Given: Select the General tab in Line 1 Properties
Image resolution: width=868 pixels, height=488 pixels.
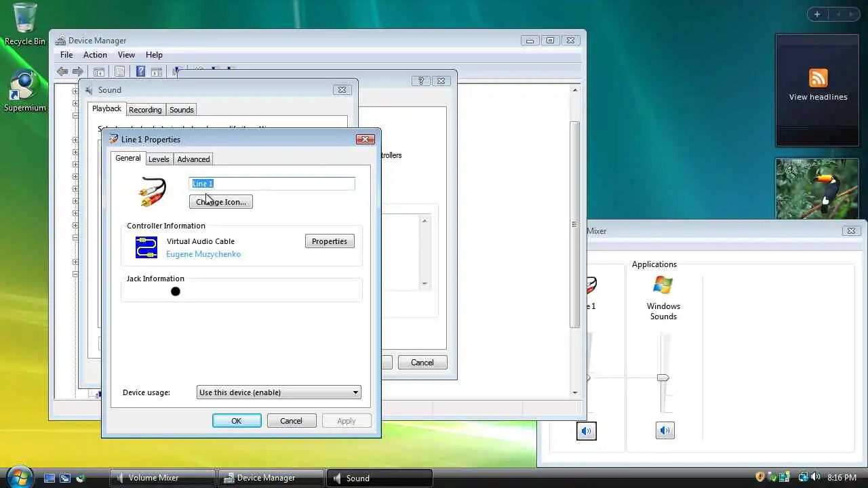Looking at the screenshot, I should (x=127, y=158).
